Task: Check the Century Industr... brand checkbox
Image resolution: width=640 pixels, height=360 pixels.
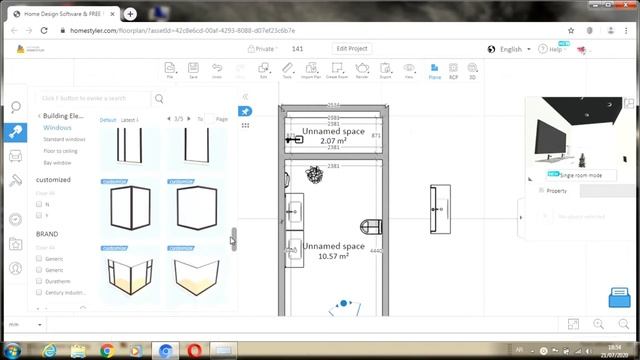Action: click(x=39, y=292)
